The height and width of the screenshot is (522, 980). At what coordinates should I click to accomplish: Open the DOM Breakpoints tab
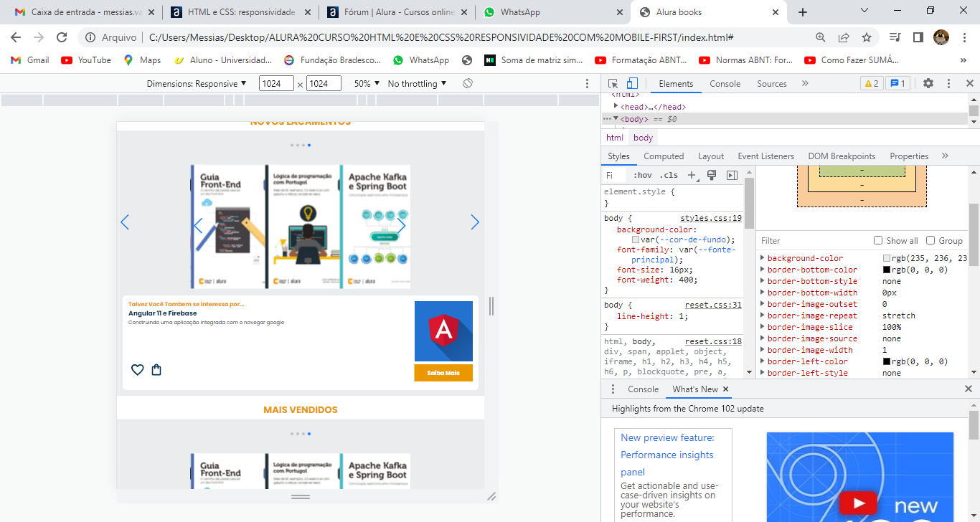[x=842, y=156]
